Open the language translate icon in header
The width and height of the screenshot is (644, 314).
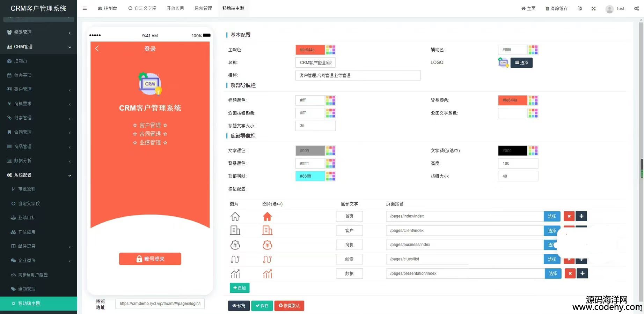tap(580, 8)
